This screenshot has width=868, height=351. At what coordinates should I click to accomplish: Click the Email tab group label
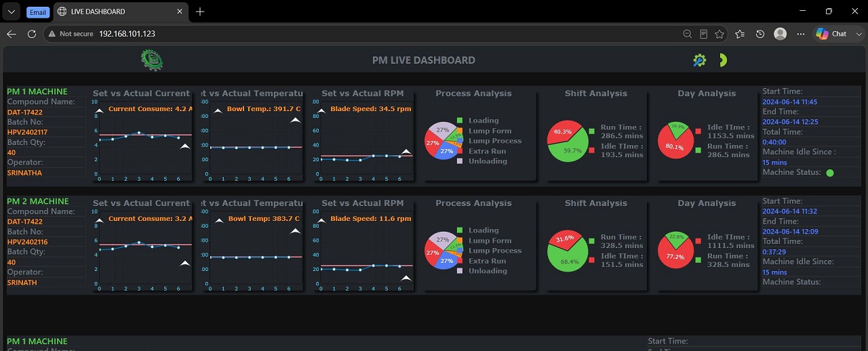[x=38, y=12]
